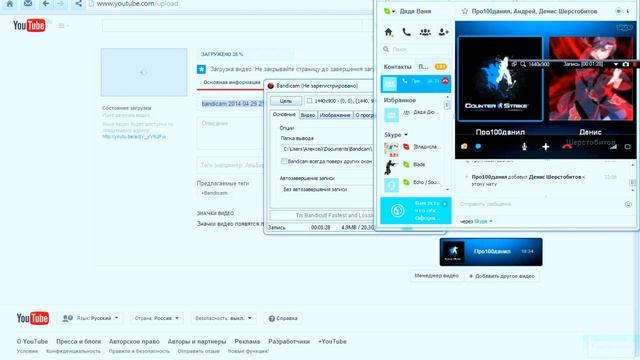Open Skype status dropdown beside Дядя Ваня

coord(393,11)
